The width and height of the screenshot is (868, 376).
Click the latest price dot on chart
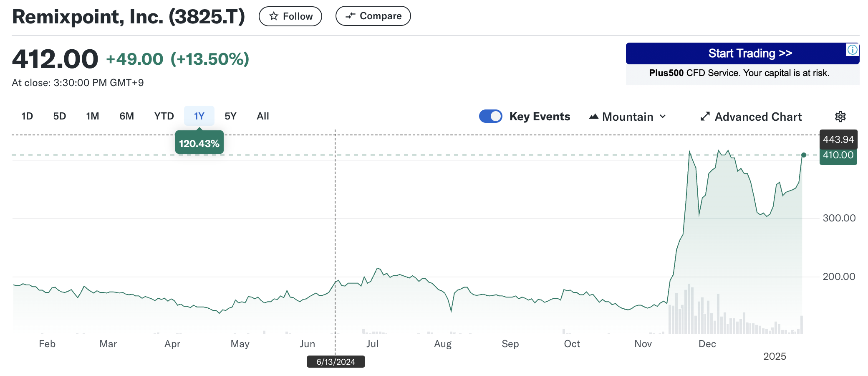804,155
